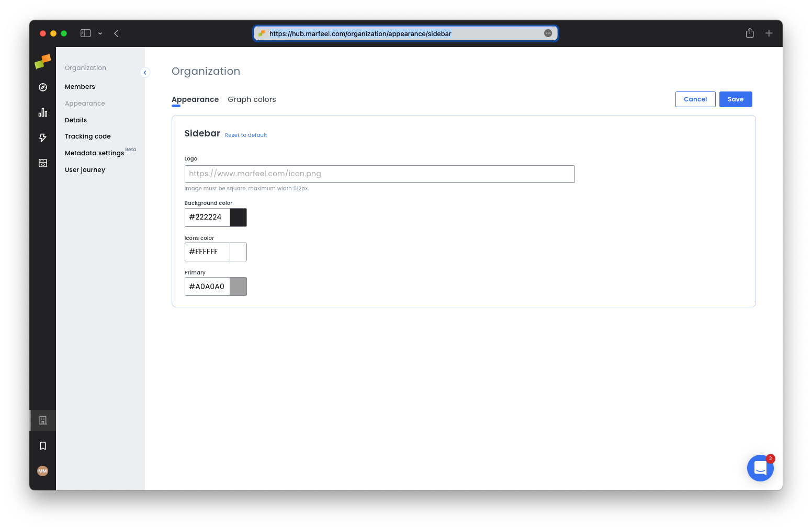
Task: Open the compass explore icon in sidebar
Action: click(42, 87)
